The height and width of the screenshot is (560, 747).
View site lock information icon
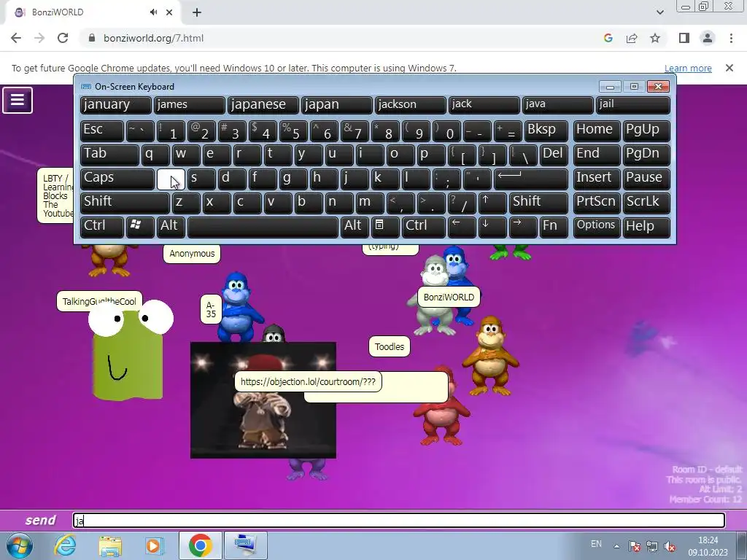(x=92, y=38)
